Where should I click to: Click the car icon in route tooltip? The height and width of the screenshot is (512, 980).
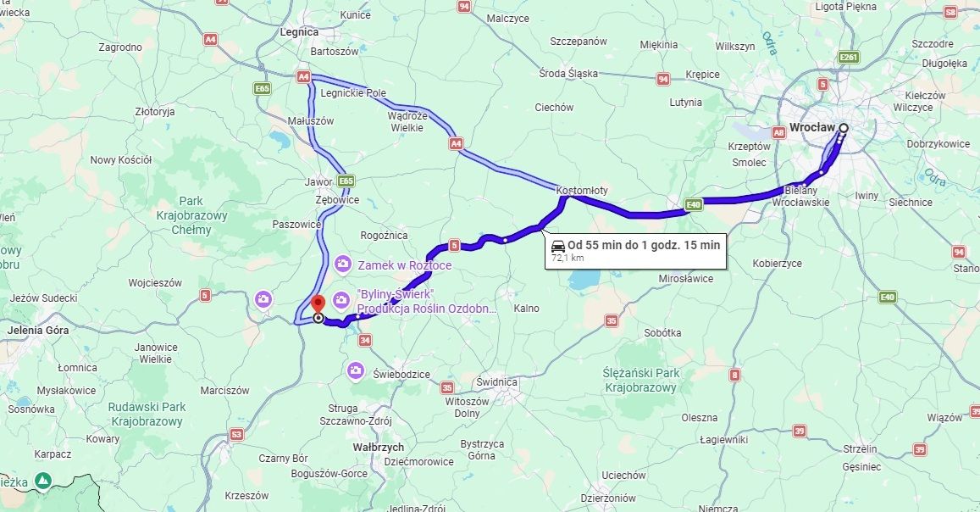[558, 246]
